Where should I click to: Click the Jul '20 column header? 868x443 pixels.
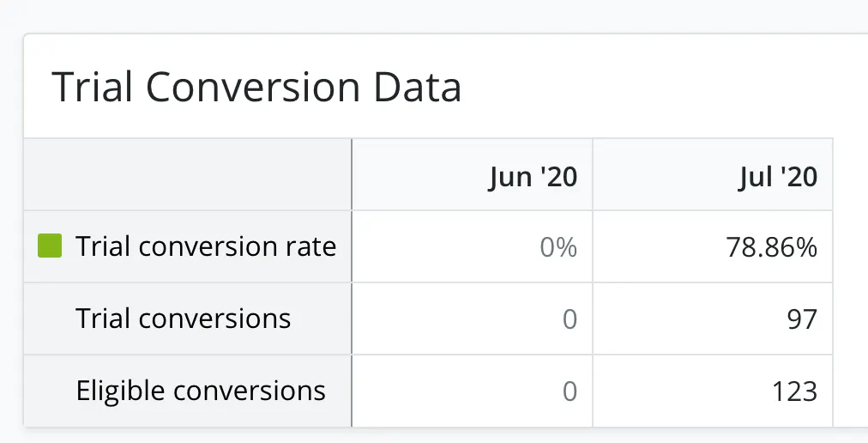click(778, 177)
